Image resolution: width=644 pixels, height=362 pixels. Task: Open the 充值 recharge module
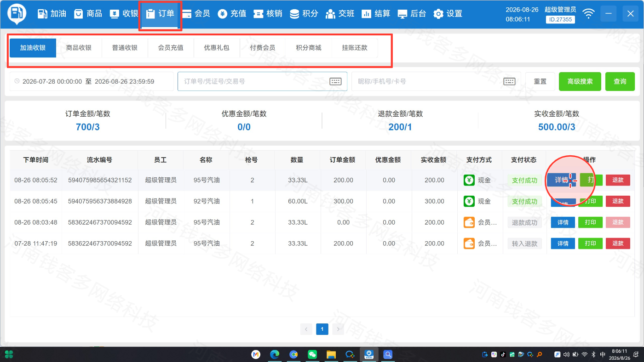coord(232,14)
